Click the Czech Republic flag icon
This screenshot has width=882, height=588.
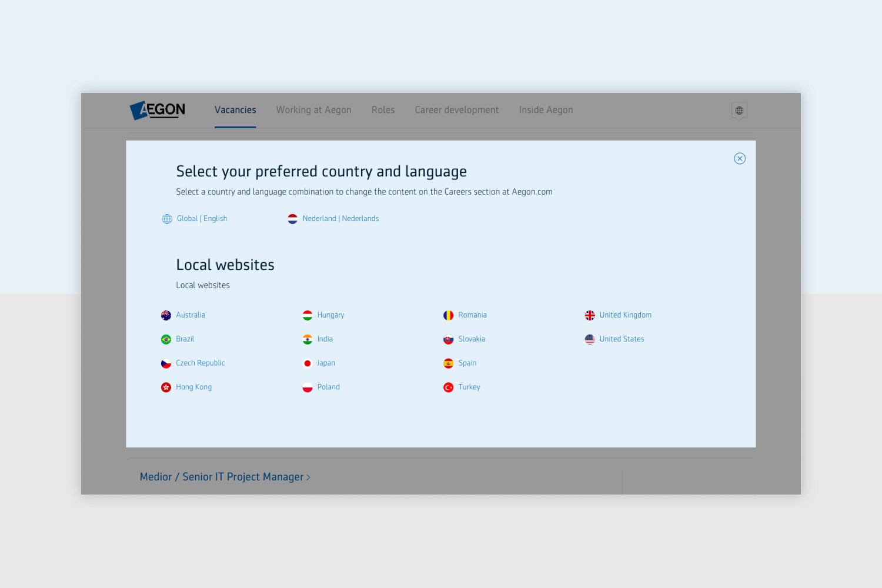[x=166, y=364]
